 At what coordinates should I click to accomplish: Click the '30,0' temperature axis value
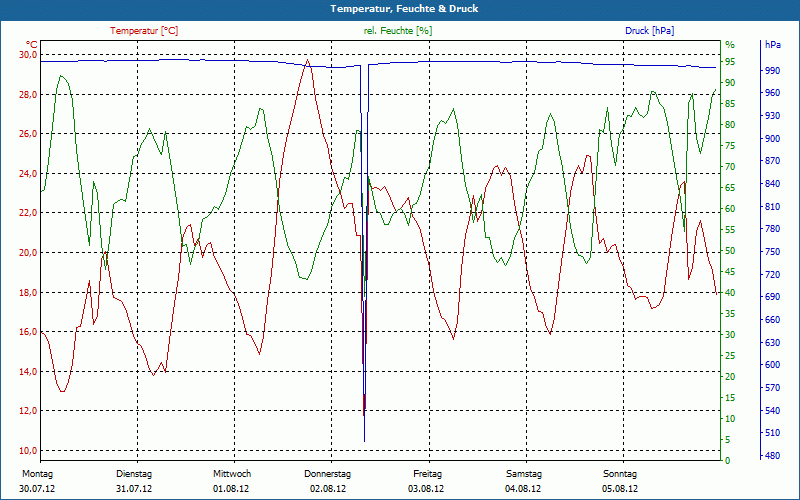coord(28,55)
